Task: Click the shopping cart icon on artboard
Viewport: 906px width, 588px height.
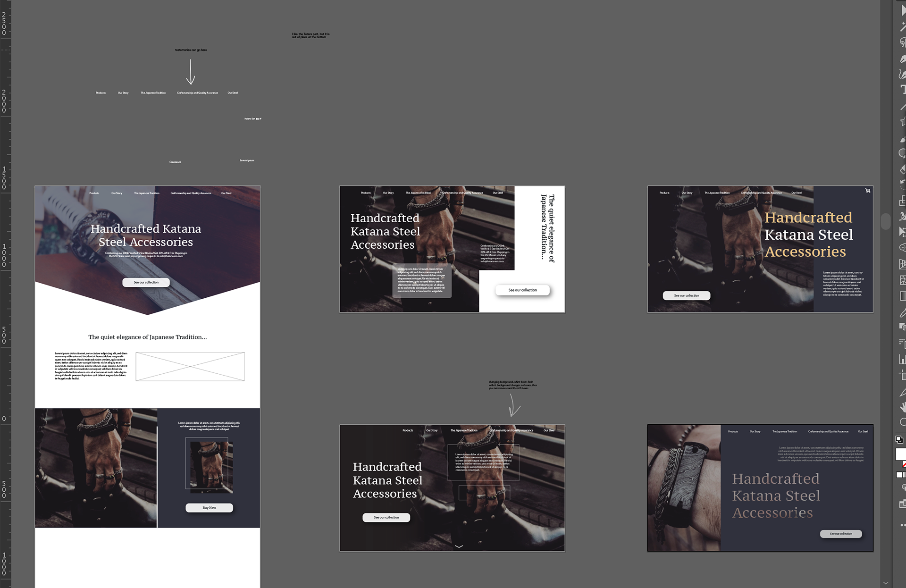Action: (867, 191)
